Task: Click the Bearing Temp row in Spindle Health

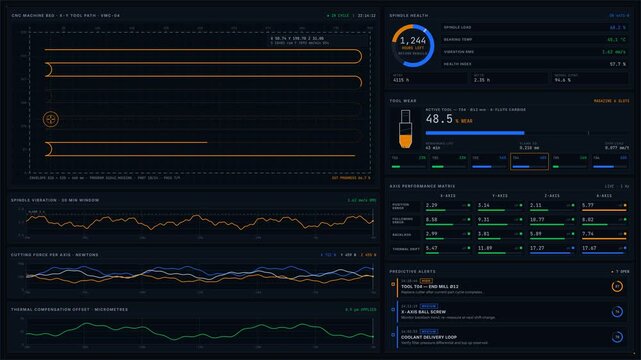Action: pos(535,40)
